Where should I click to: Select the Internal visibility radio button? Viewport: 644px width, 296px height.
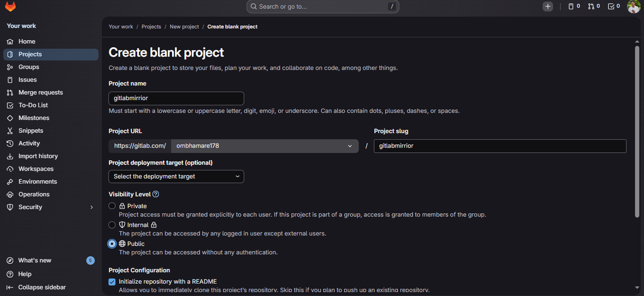pyautogui.click(x=112, y=225)
